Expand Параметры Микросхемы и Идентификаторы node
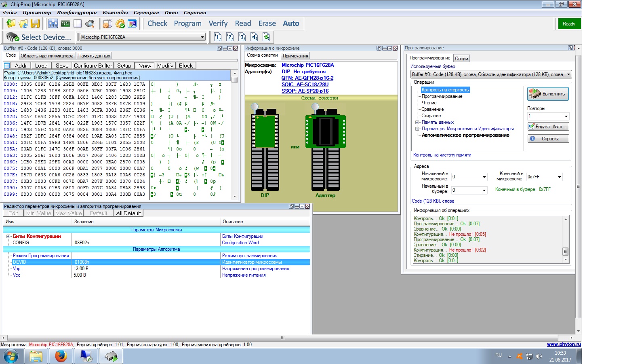This screenshot has height=364, width=644. click(417, 129)
